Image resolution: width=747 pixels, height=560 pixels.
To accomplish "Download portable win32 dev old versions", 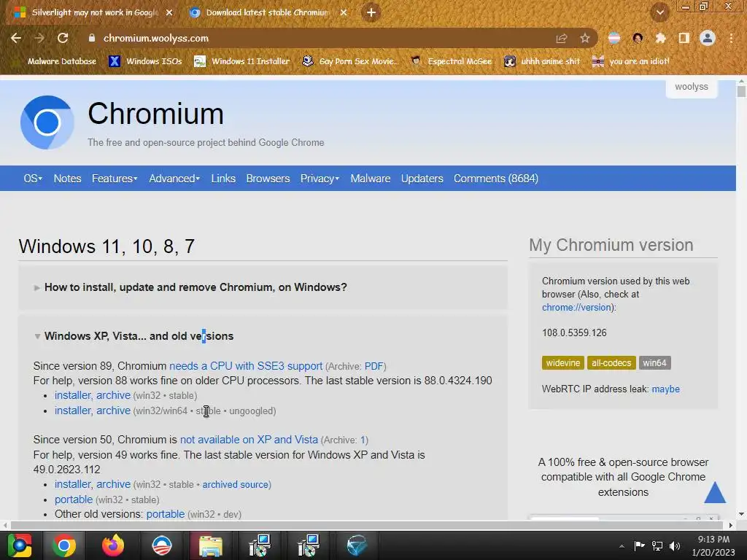I will click(x=166, y=514).
